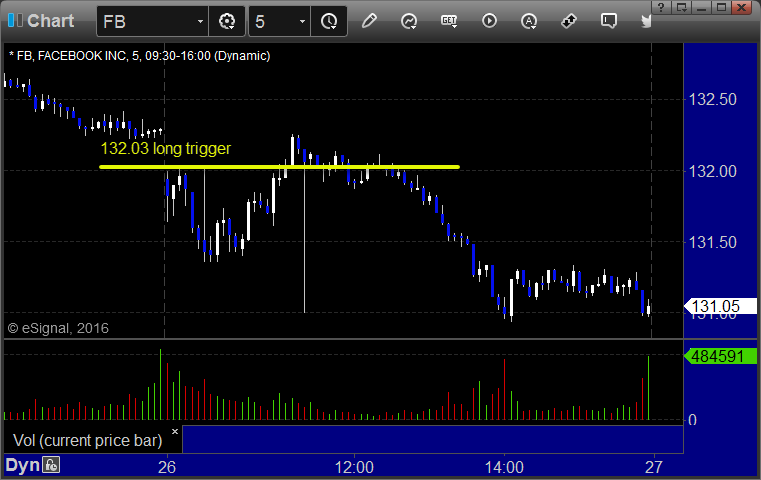Click the help question mark button

[661, 7]
